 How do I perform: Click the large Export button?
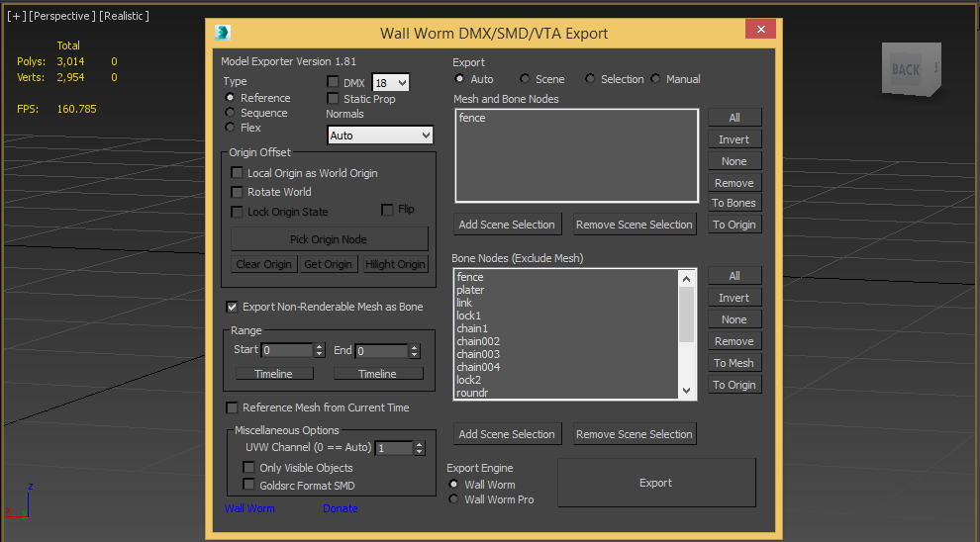click(x=656, y=483)
